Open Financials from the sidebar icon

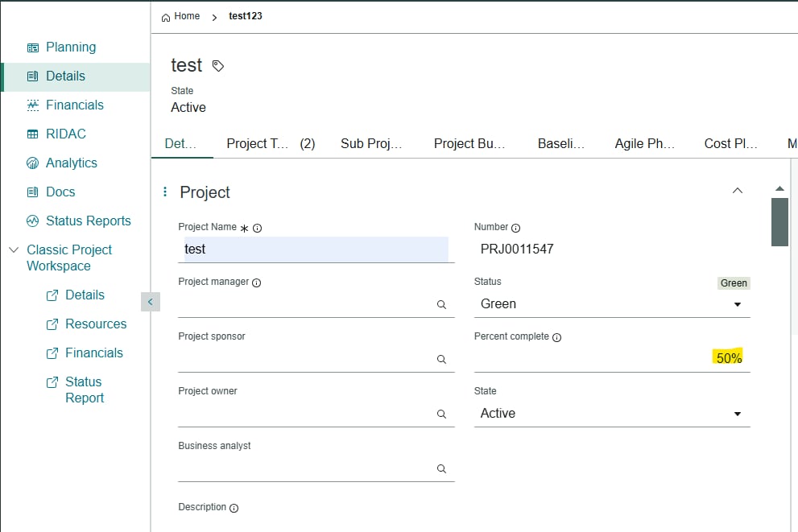33,105
